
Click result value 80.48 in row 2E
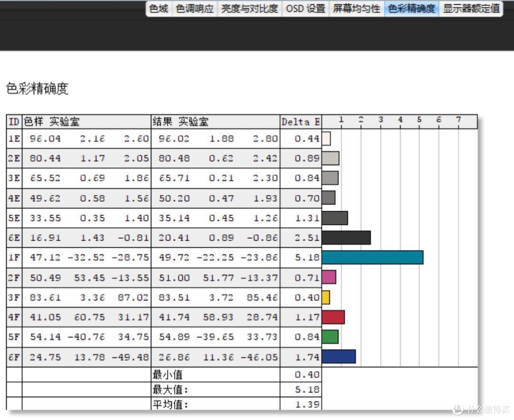click(174, 158)
